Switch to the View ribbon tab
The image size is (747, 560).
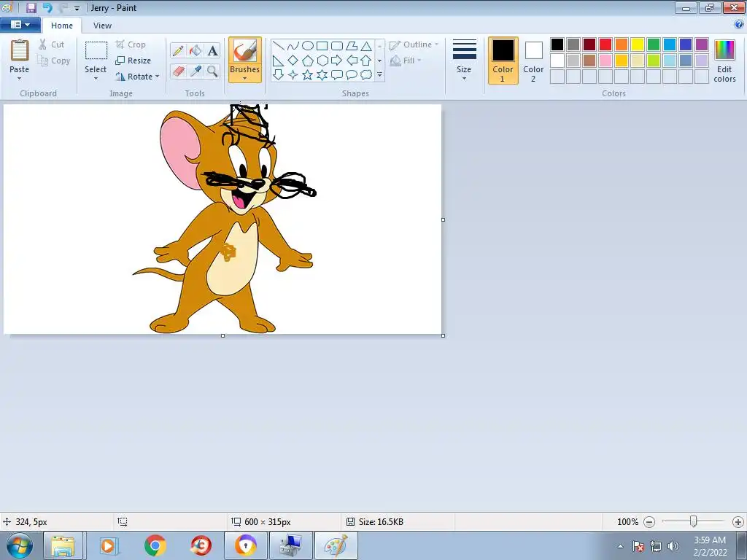click(x=102, y=26)
